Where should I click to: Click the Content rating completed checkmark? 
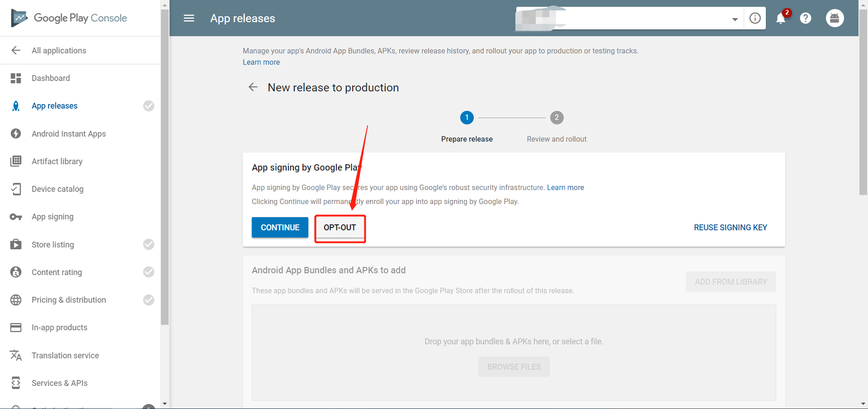tap(149, 272)
